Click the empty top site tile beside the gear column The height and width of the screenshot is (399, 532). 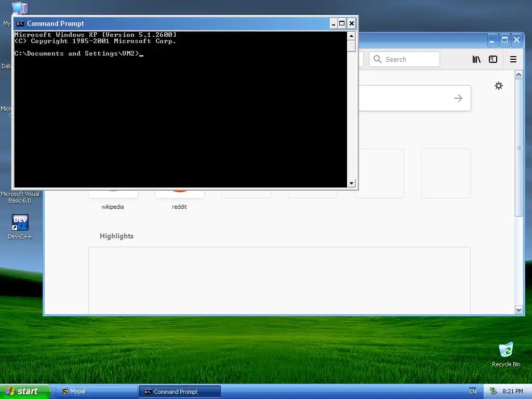point(445,174)
